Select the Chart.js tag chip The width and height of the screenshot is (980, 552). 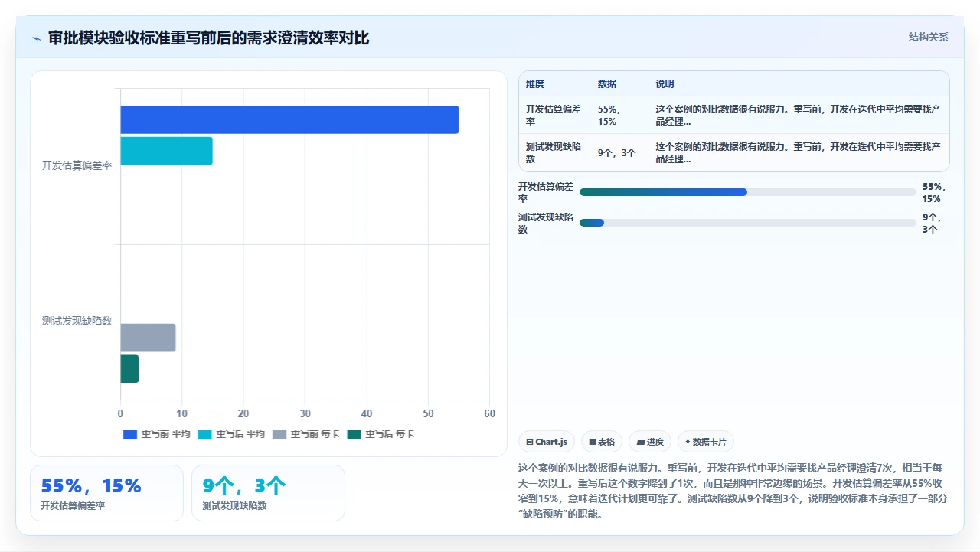coord(547,442)
